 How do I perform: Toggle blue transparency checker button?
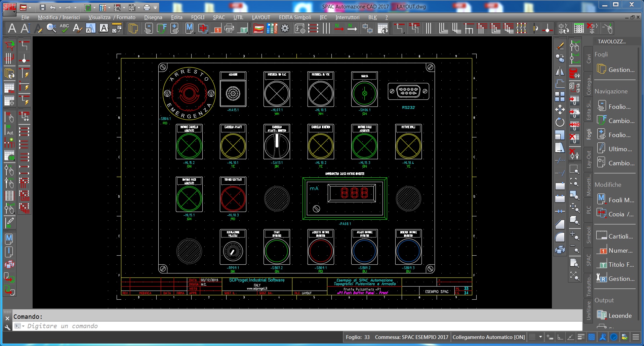pos(592,337)
